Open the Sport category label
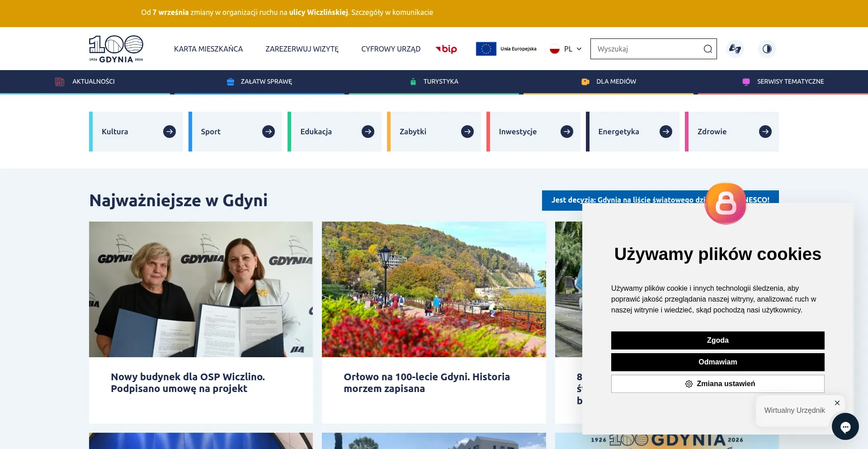868x449 pixels. 211,132
